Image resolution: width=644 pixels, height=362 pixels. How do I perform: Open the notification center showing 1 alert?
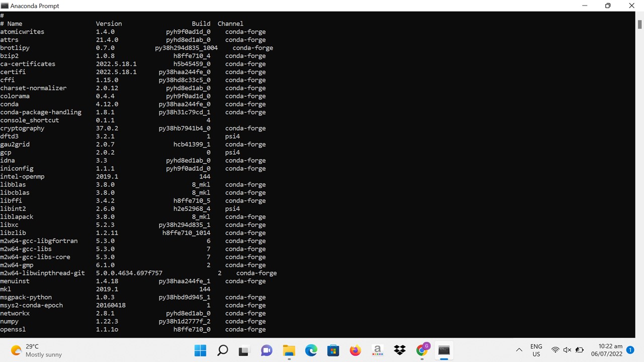[x=630, y=350]
